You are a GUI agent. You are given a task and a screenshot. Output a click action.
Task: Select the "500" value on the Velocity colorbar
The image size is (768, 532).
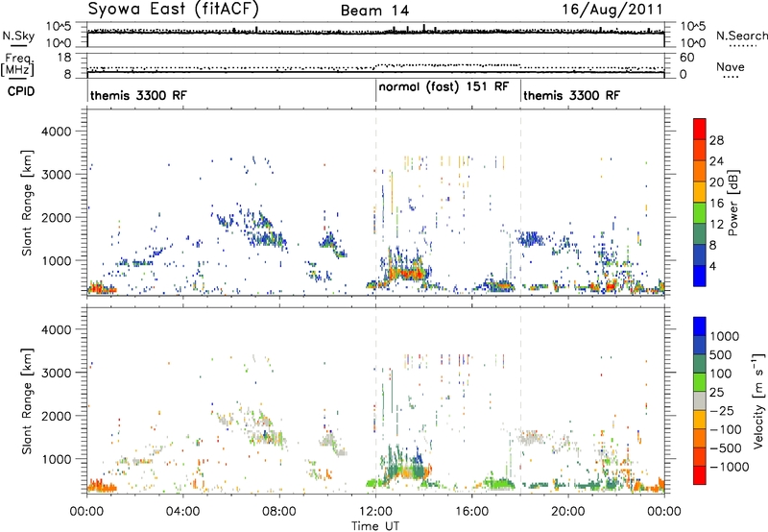tap(721, 355)
